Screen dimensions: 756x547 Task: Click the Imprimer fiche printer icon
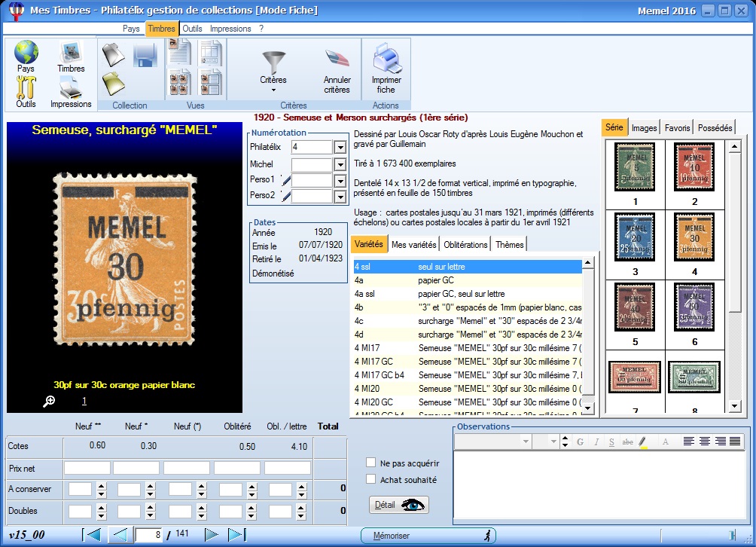pos(386,58)
